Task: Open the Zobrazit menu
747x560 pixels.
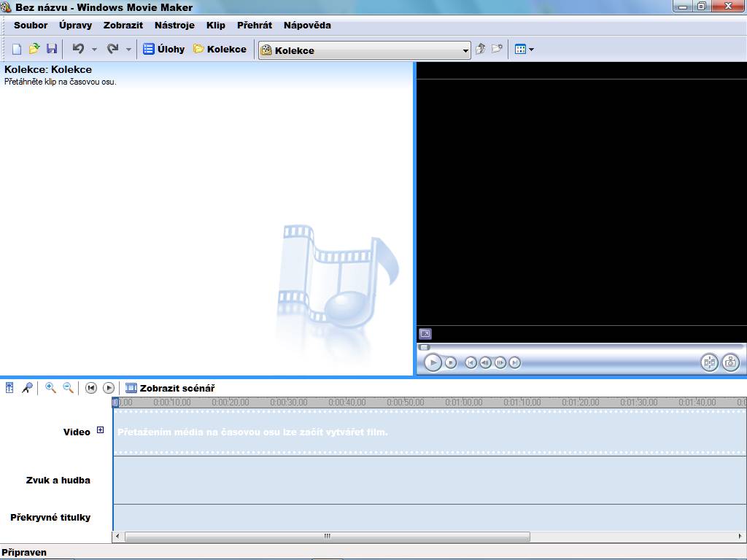Action: click(x=123, y=26)
